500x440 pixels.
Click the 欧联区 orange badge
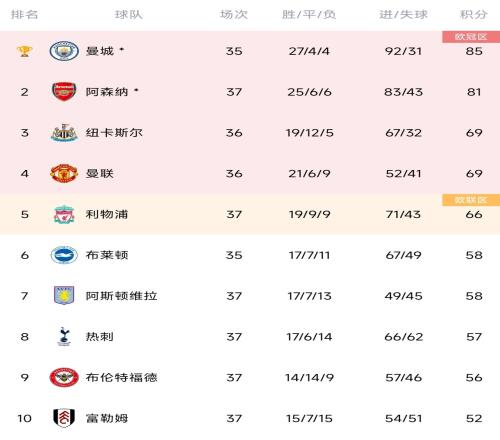click(x=471, y=200)
